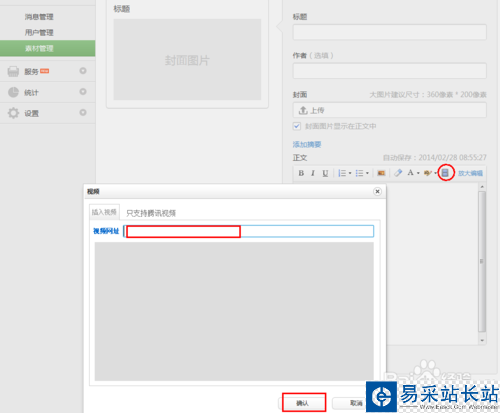Click the eraser clear-format icon

[x=398, y=173]
